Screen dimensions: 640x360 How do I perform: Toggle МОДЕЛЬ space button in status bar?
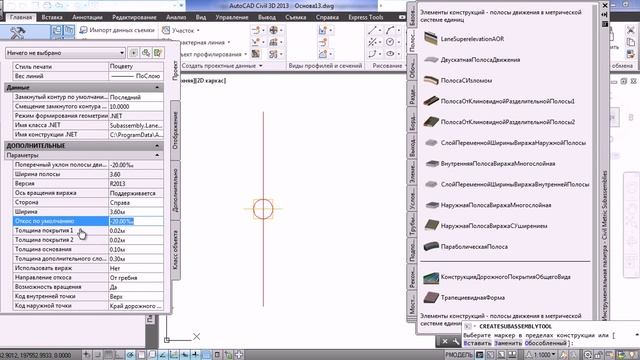(x=459, y=355)
